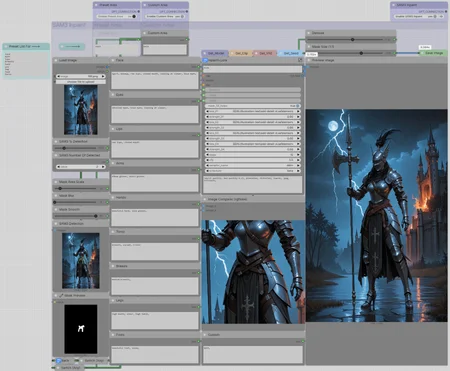The width and height of the screenshot is (450, 371).
Task: Click choose file to upload button
Action: (81, 82)
